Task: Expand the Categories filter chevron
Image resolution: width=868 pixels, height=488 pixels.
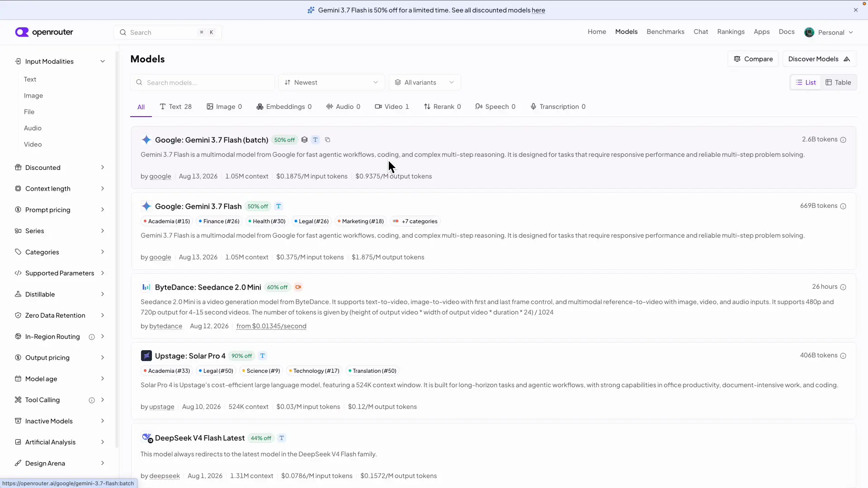Action: [103, 252]
